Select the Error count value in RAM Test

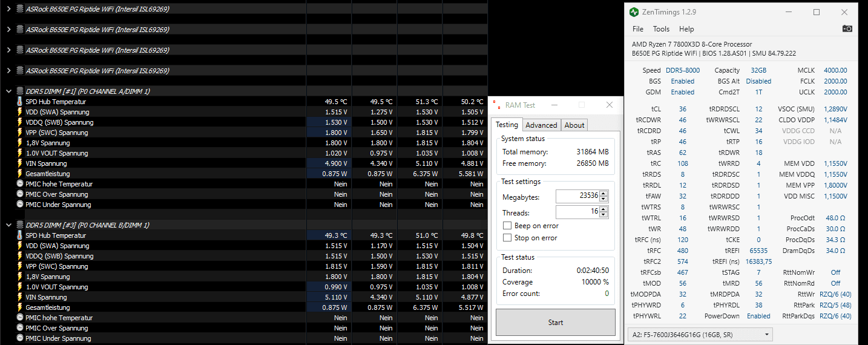(607, 294)
